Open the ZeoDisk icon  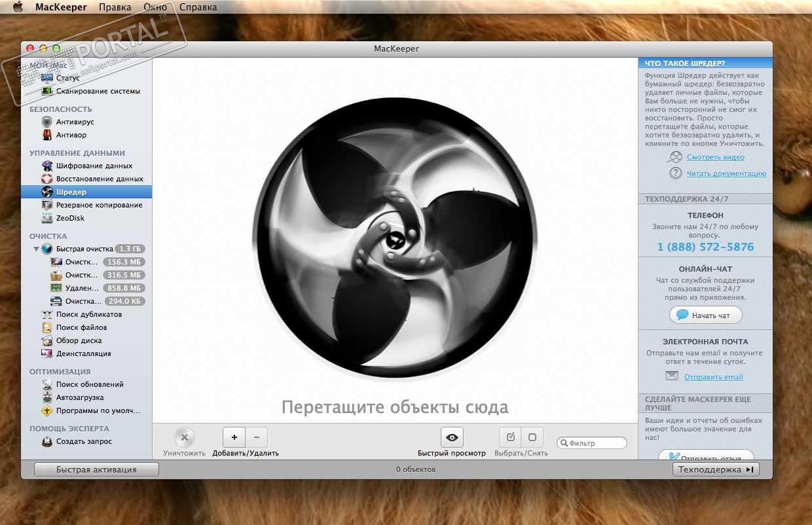(47, 218)
